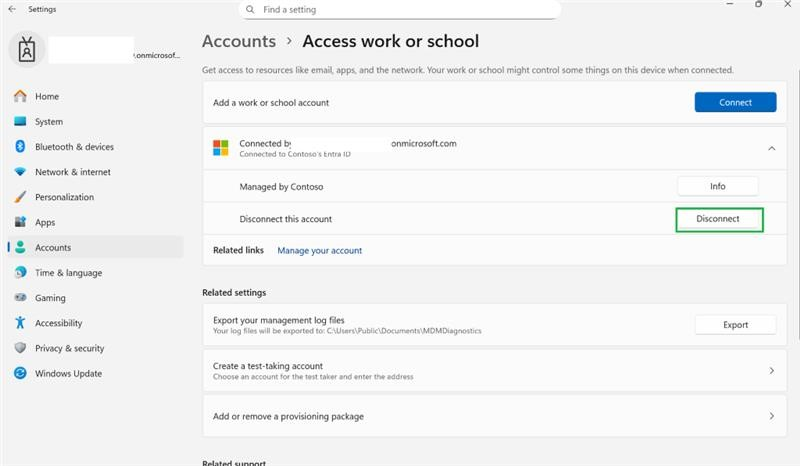Open Gaming settings label
The height and width of the screenshot is (466, 800).
50,298
